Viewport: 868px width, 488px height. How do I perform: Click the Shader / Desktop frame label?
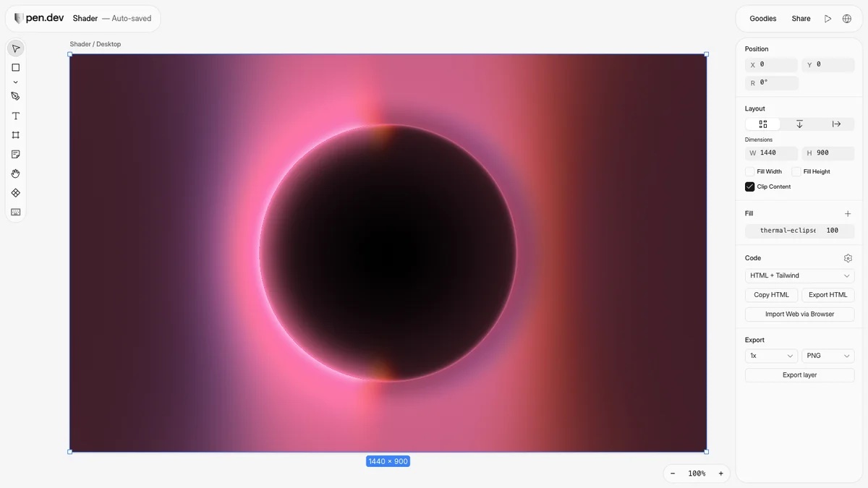[x=95, y=44]
